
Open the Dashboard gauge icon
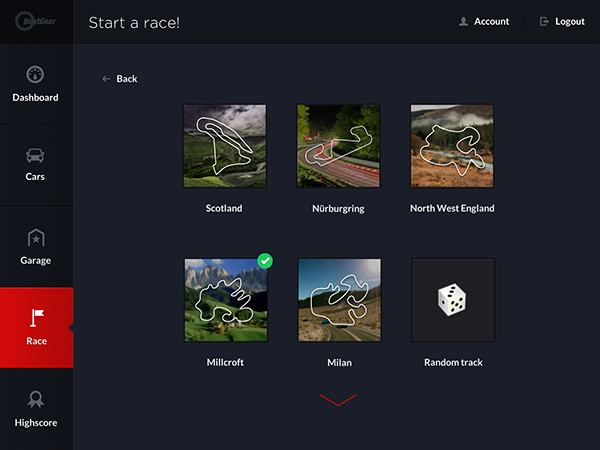coord(35,74)
